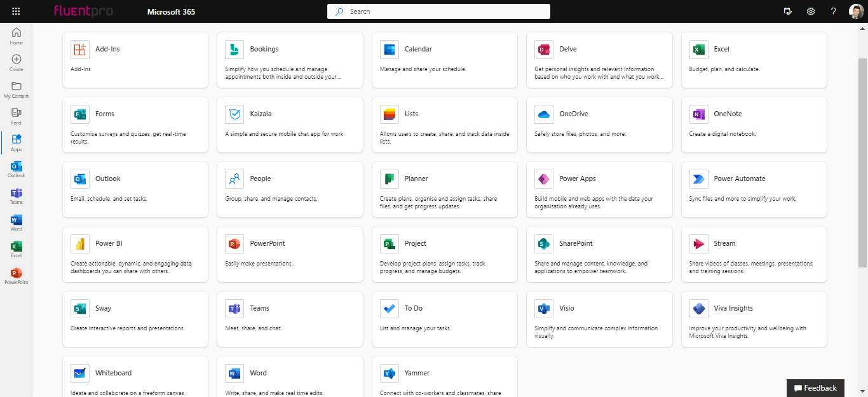Image resolution: width=868 pixels, height=397 pixels.
Task: Open the To Do app icon
Action: pyautogui.click(x=389, y=309)
